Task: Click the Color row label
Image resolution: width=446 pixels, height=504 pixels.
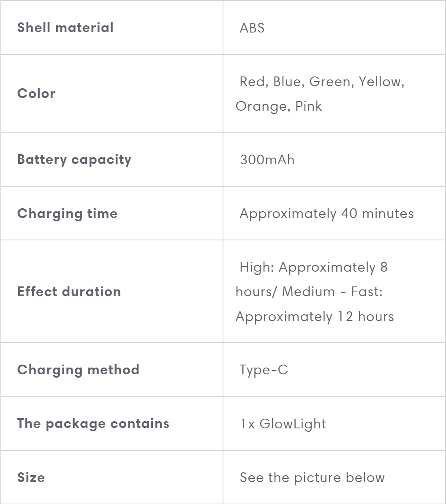Action: (x=36, y=93)
